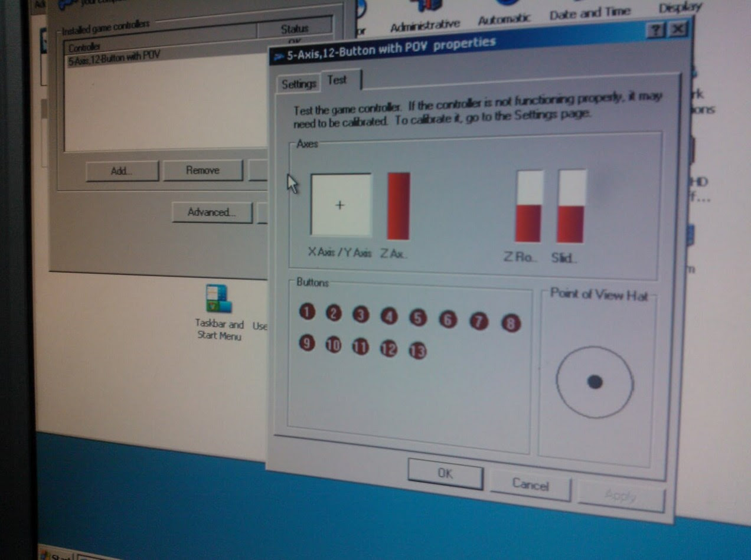The height and width of the screenshot is (560, 751).
Task: Click button indicator 7
Action: tap(479, 322)
